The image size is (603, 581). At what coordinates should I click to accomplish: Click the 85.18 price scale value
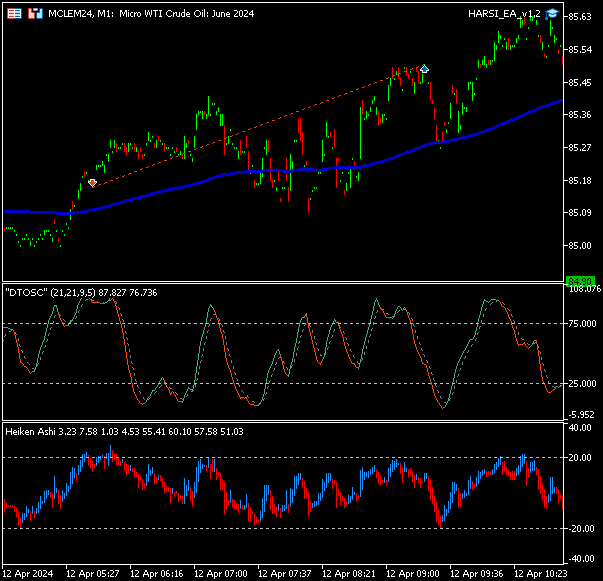(x=580, y=180)
